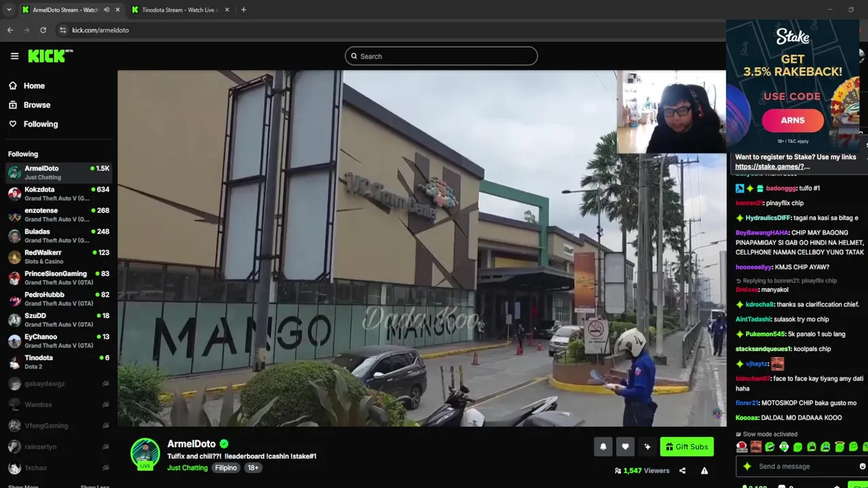Click emote image in vjhaytz message

tap(777, 364)
